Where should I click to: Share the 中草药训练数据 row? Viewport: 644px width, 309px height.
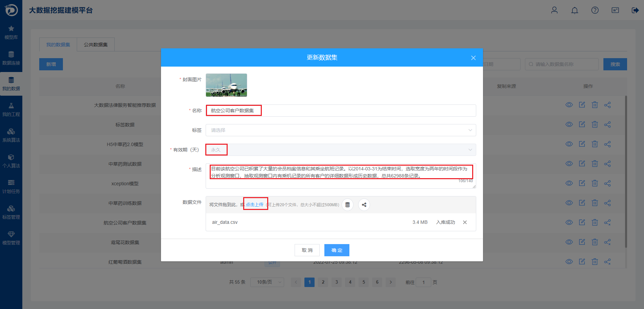click(607, 203)
